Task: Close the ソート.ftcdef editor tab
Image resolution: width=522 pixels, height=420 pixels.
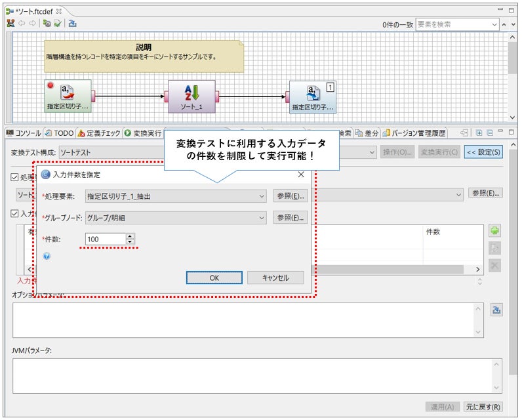Action: coord(59,11)
